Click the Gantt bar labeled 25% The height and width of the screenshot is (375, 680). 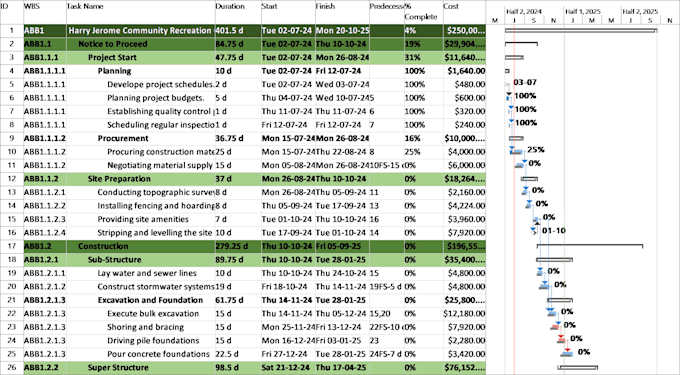(517, 152)
